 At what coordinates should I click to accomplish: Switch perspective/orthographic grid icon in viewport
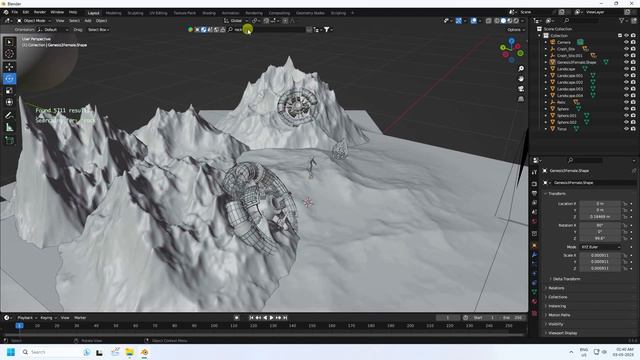(x=521, y=99)
